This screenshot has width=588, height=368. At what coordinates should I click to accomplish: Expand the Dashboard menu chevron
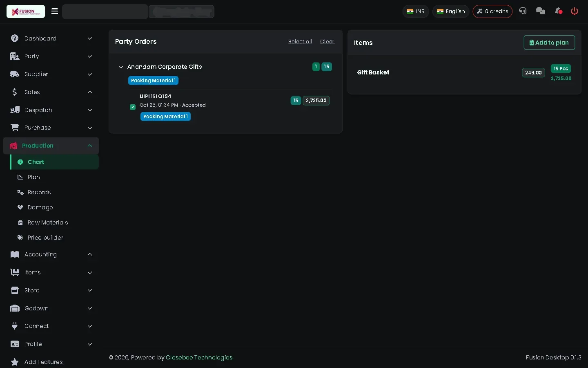[90, 38]
